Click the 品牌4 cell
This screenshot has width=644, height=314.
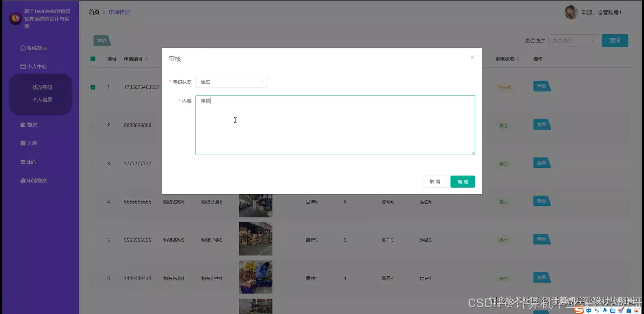point(312,278)
